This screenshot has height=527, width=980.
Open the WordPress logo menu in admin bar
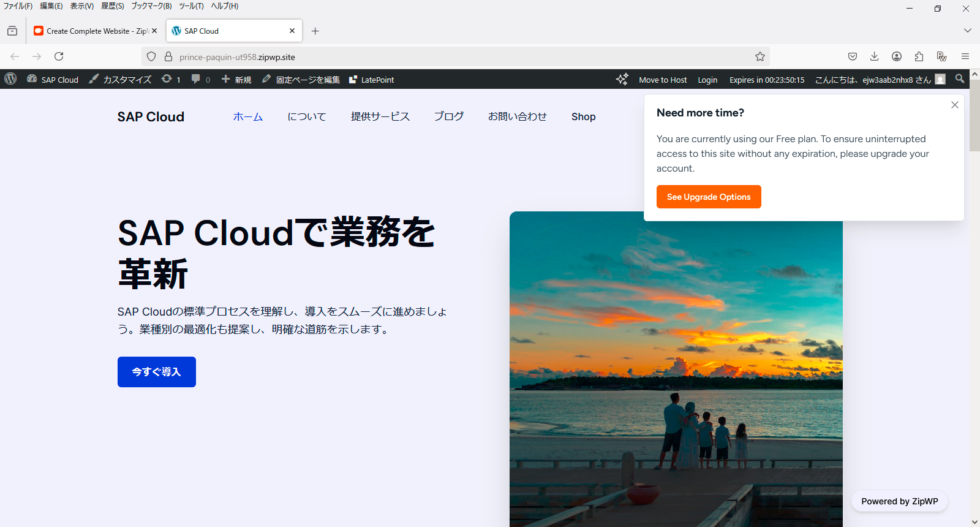click(10, 79)
